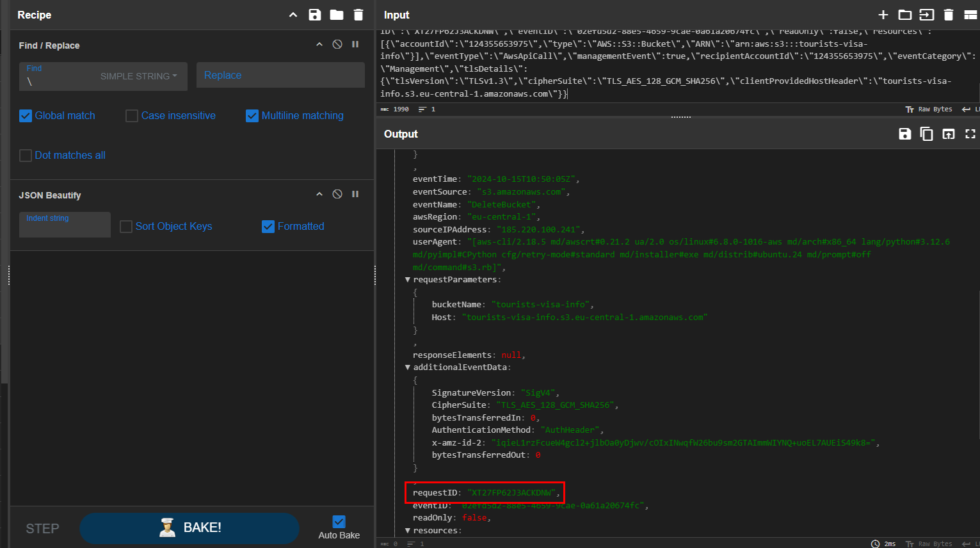The width and height of the screenshot is (980, 548).
Task: Open the SIMPLE STRING find type dropdown
Action: 139,76
